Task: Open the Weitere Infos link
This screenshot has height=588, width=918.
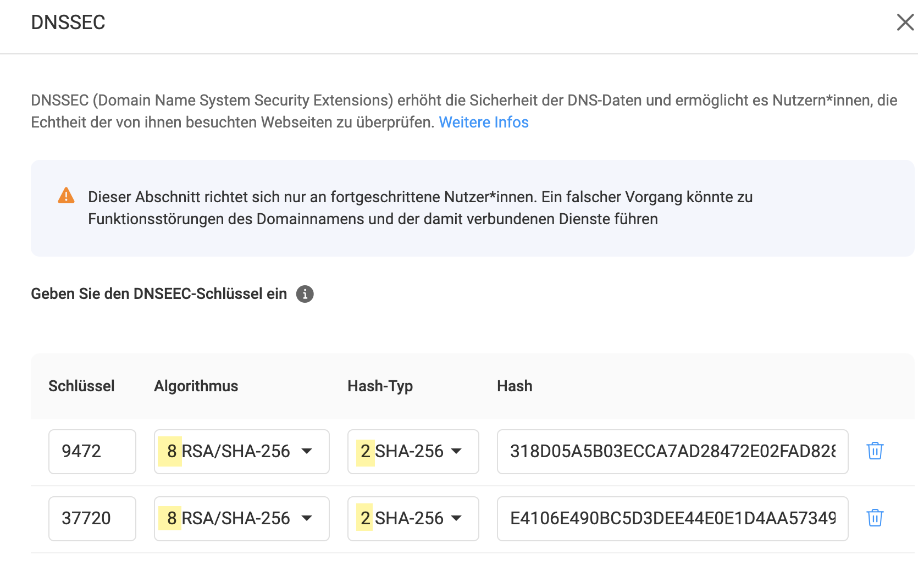Action: (x=483, y=122)
